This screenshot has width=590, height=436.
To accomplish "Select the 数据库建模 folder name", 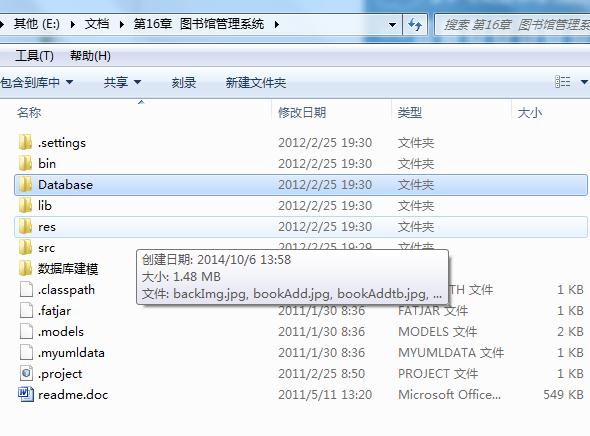I will [x=68, y=269].
